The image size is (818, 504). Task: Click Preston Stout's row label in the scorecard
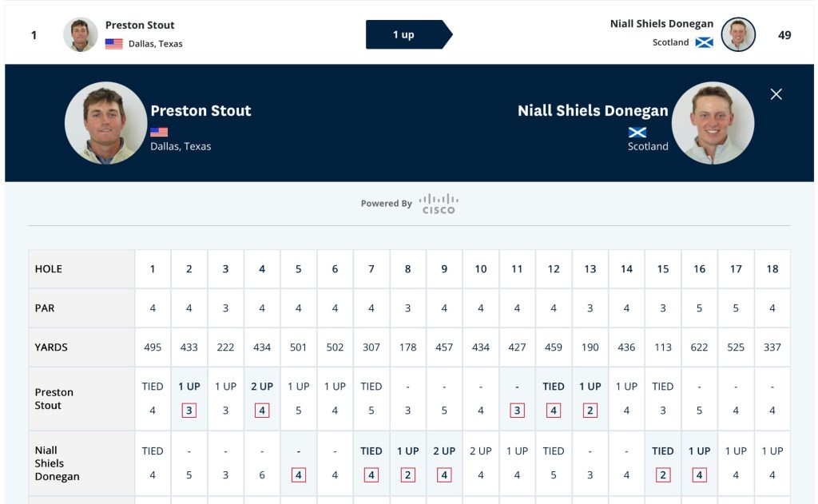[54, 399]
